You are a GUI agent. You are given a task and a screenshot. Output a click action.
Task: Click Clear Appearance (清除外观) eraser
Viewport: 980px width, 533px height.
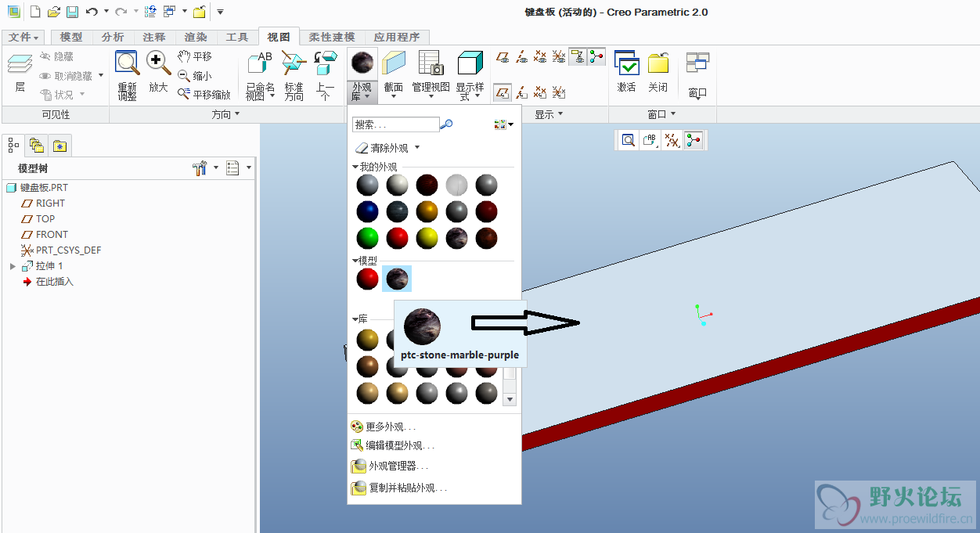[383, 148]
